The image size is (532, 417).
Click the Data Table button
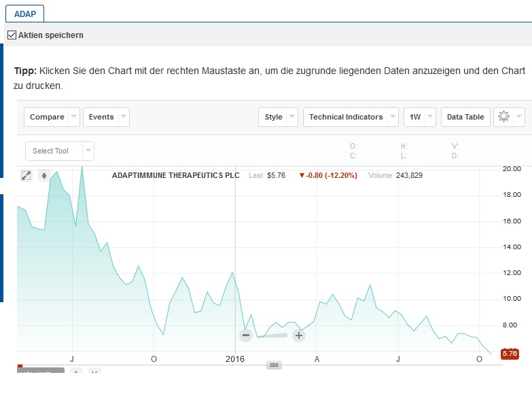tap(465, 117)
